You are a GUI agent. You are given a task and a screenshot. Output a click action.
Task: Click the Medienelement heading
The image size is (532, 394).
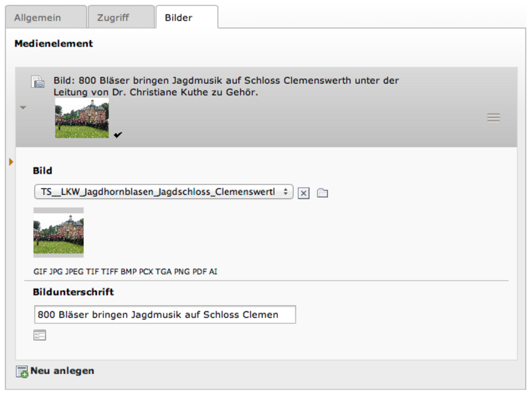pyautogui.click(x=54, y=43)
